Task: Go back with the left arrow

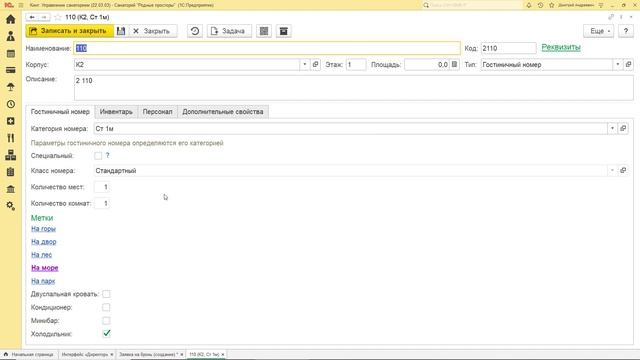Action: pos(32,17)
